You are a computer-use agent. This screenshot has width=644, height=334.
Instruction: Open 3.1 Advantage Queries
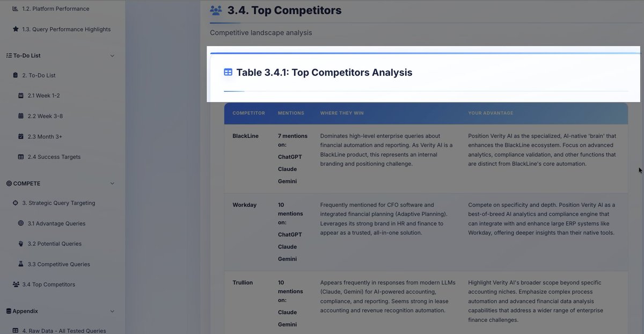(56, 223)
